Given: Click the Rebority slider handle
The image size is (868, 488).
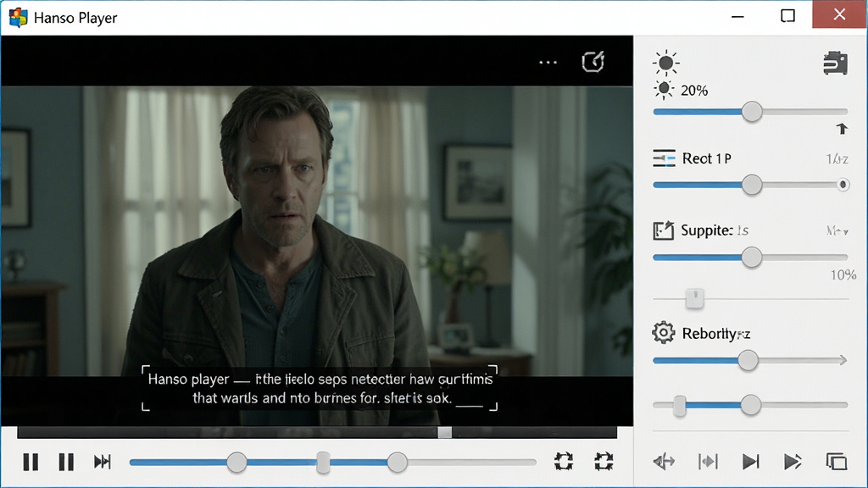Looking at the screenshot, I should 748,361.
